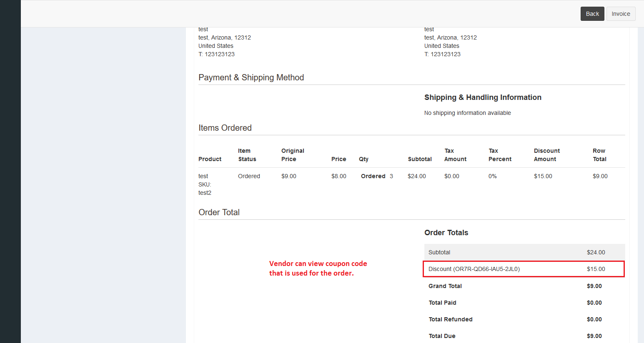644x343 pixels.
Task: Click the SKU test2 text
Action: [205, 192]
